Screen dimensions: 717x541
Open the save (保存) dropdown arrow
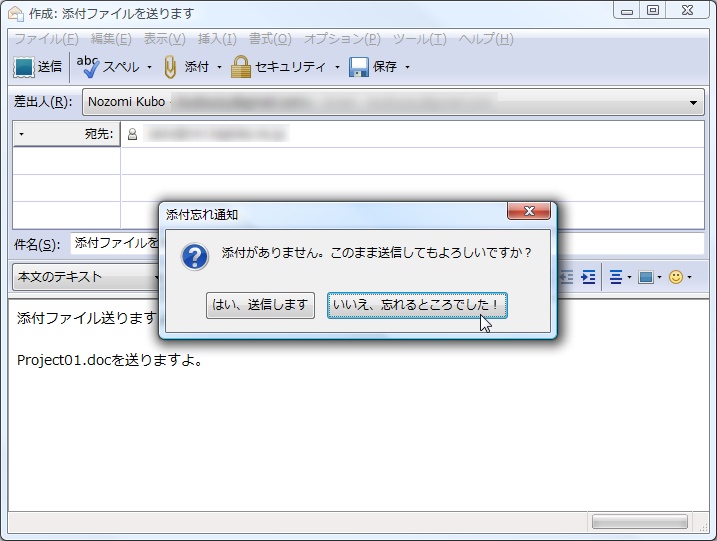click(407, 67)
